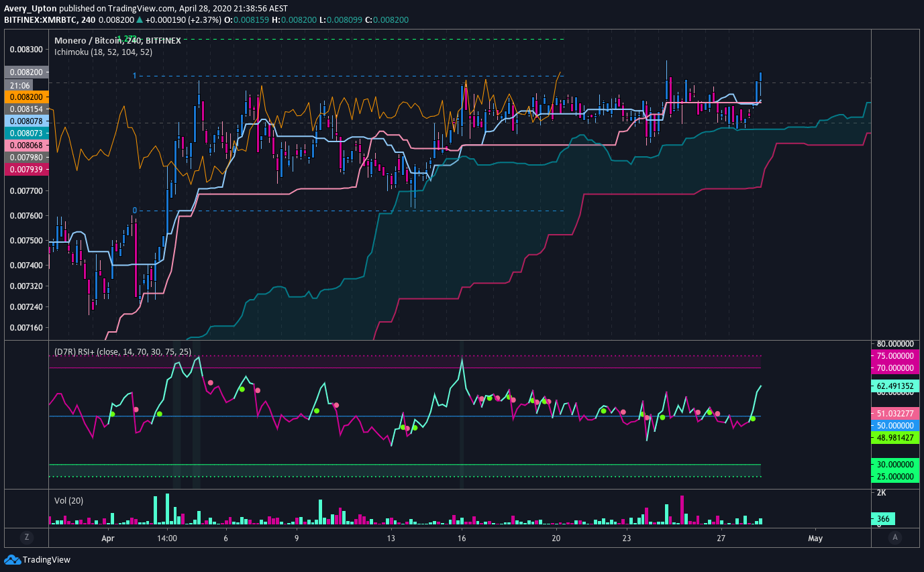
Task: Click the 0.008300 price axis value
Action: click(26, 49)
